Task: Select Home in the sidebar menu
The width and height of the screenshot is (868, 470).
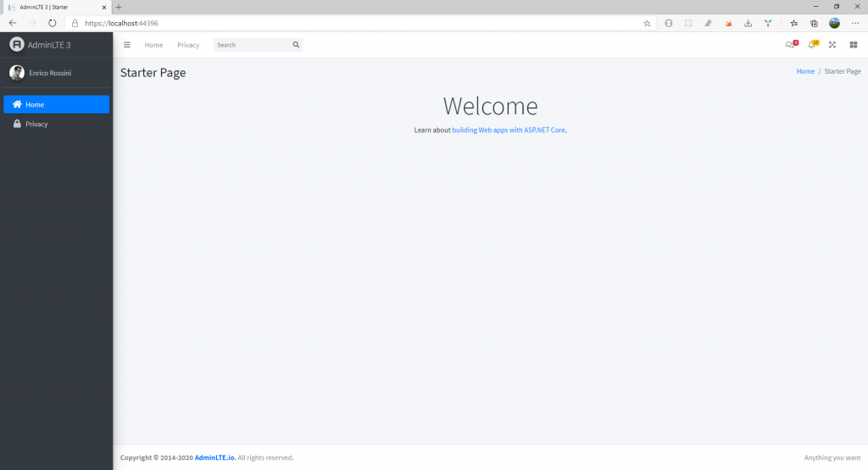Action: (x=56, y=104)
